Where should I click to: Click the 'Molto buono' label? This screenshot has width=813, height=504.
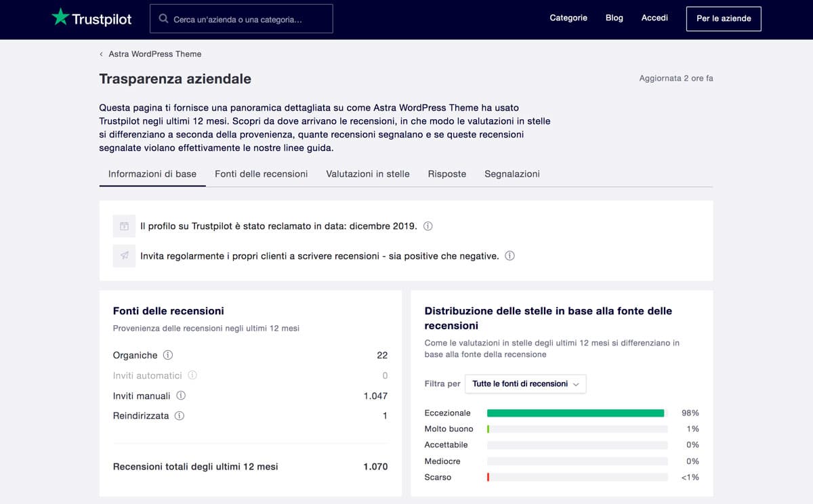coord(449,429)
